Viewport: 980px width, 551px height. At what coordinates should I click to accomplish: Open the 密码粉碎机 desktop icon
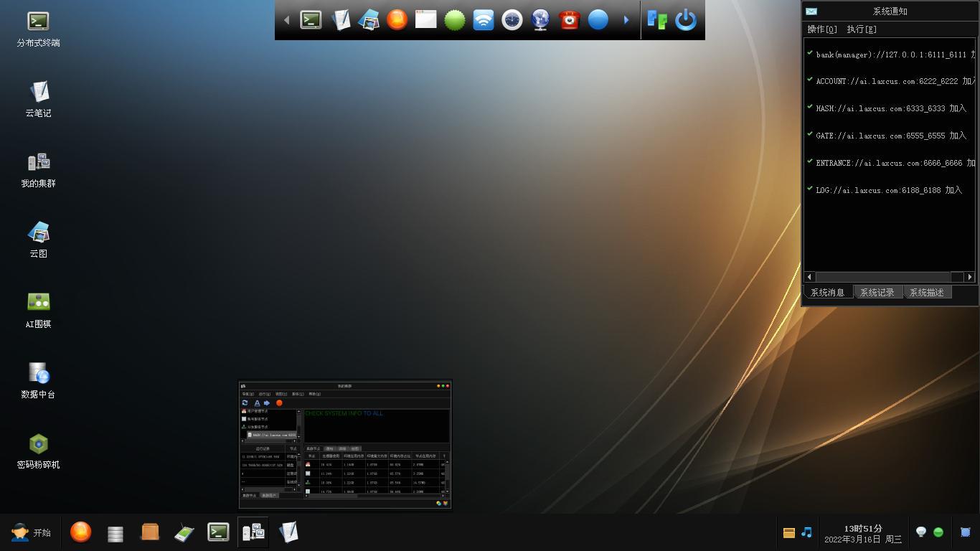(x=38, y=451)
